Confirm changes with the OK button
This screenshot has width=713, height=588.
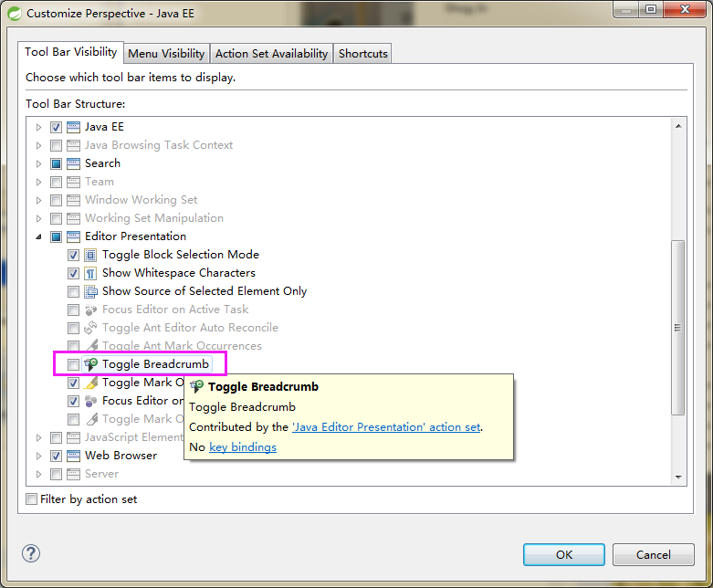pyautogui.click(x=564, y=554)
